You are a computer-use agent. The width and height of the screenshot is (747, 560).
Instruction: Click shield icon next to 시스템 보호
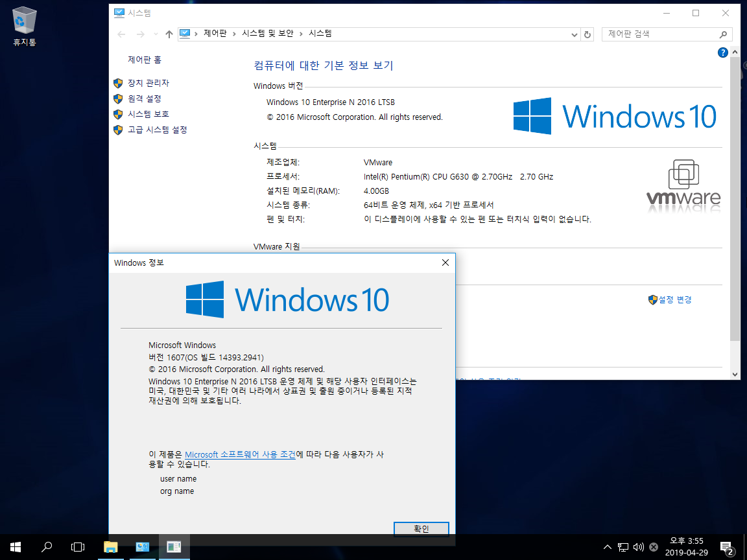coord(118,114)
